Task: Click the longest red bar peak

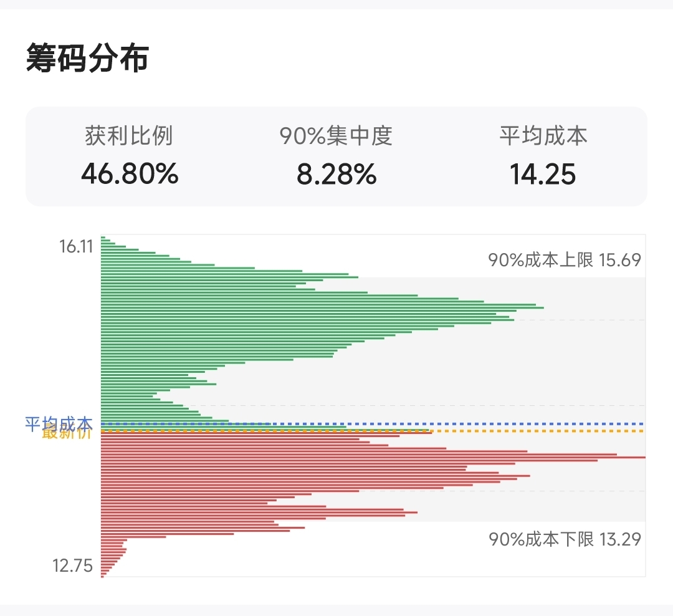Action: (373, 458)
